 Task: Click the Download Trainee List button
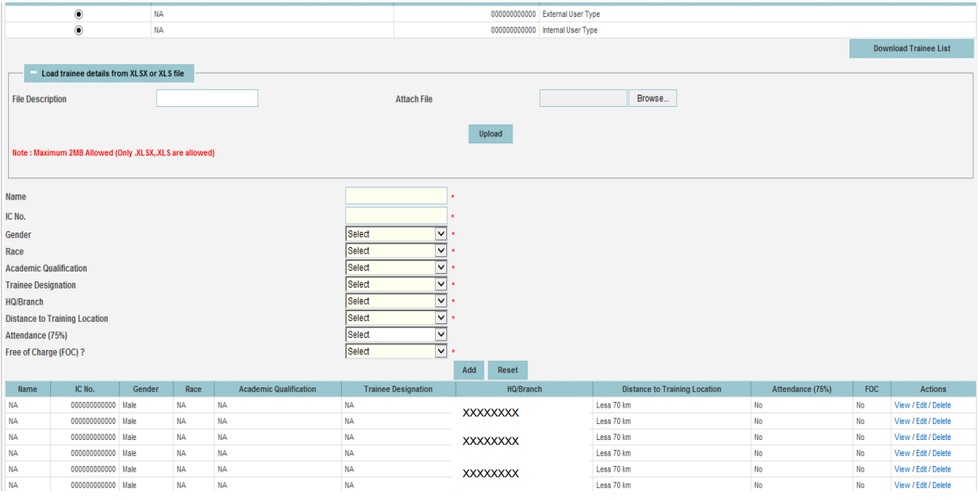click(911, 48)
